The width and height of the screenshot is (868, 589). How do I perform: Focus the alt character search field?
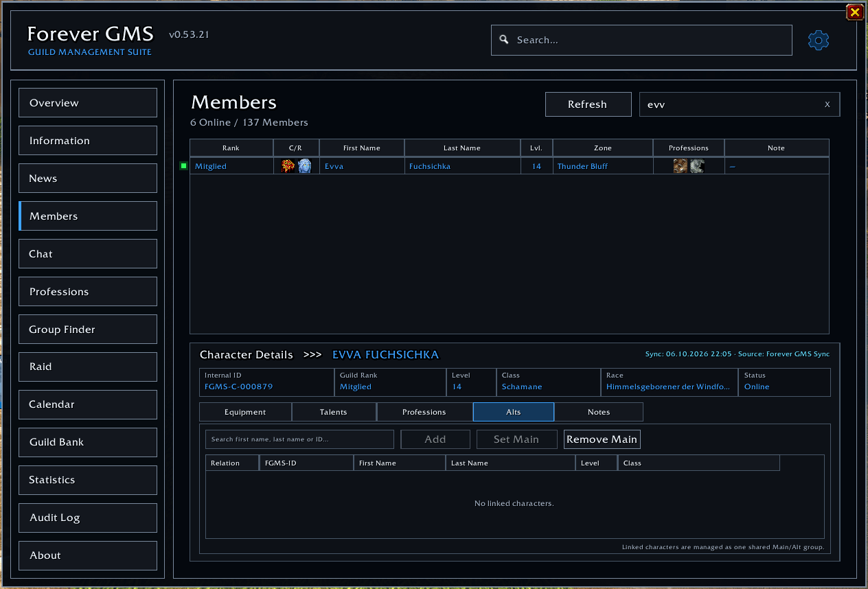click(300, 439)
